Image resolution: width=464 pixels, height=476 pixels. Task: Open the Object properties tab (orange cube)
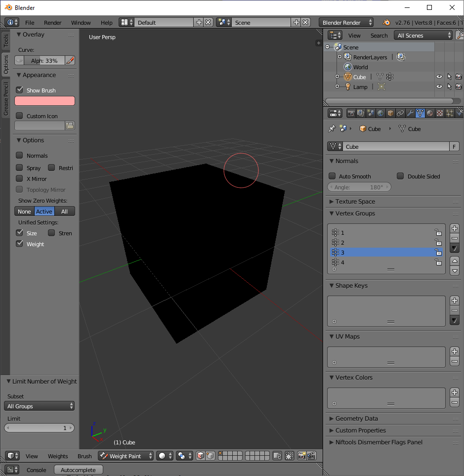tap(390, 113)
